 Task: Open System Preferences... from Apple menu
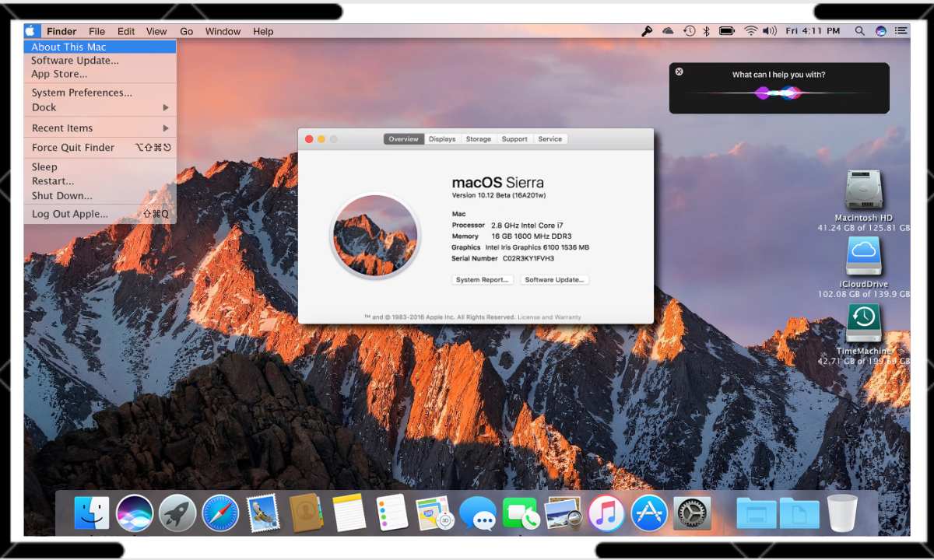pos(100,93)
